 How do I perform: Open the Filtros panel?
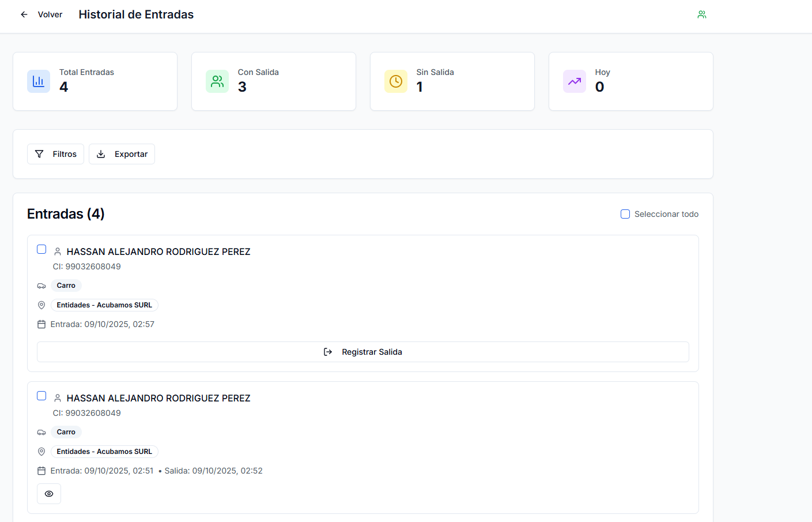point(56,154)
